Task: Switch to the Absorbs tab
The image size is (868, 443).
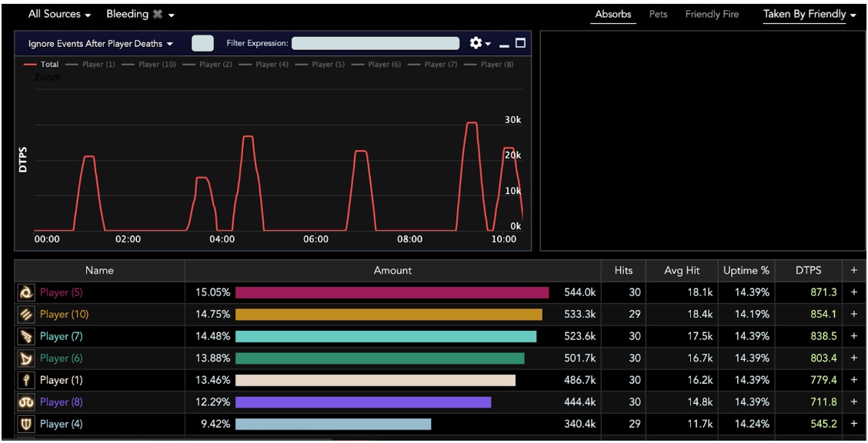Action: (613, 15)
